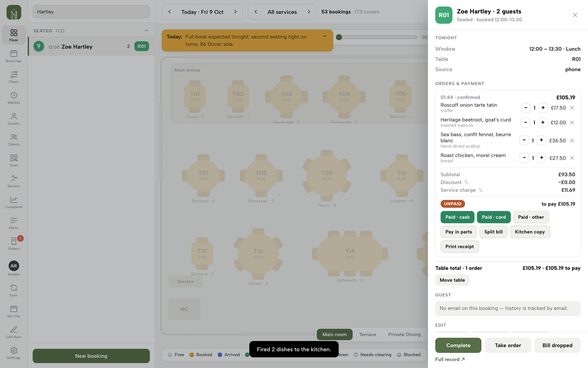Open the Guests sidebar section
This screenshot has width=588, height=368.
pyautogui.click(x=13, y=119)
